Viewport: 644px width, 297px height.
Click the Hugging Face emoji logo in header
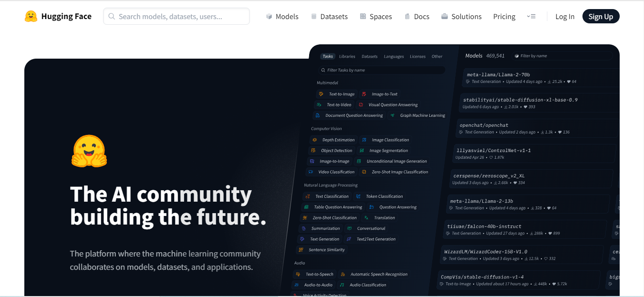tap(31, 16)
